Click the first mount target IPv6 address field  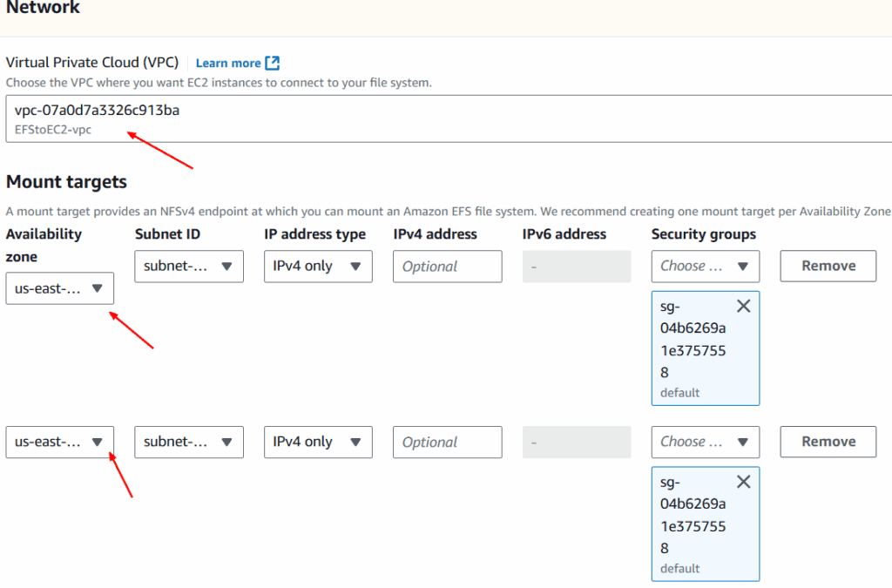pos(577,267)
